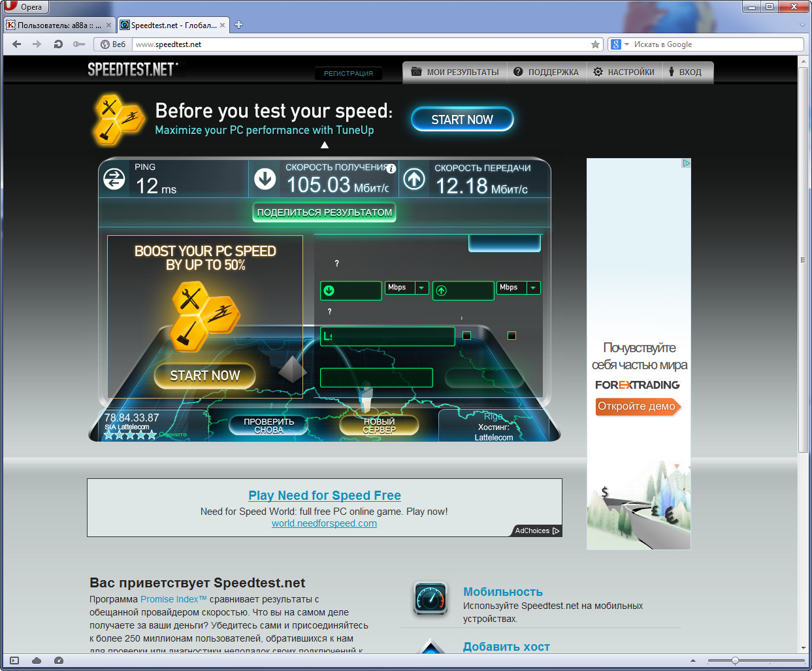Viewport: 812px width, 671px height.
Task: Click the info icon beside 'СКОРОСТЬ ПОЛУЧЕНИЯ'
Action: coord(391,169)
